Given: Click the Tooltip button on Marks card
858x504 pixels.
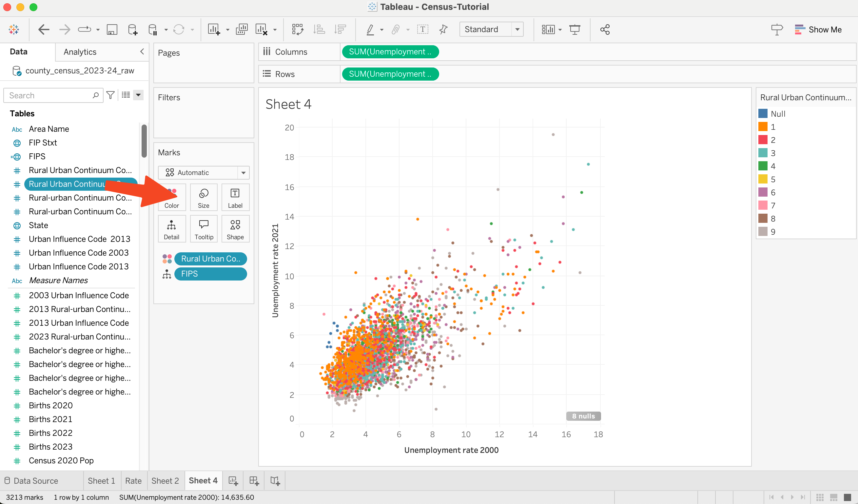Looking at the screenshot, I should (x=204, y=228).
